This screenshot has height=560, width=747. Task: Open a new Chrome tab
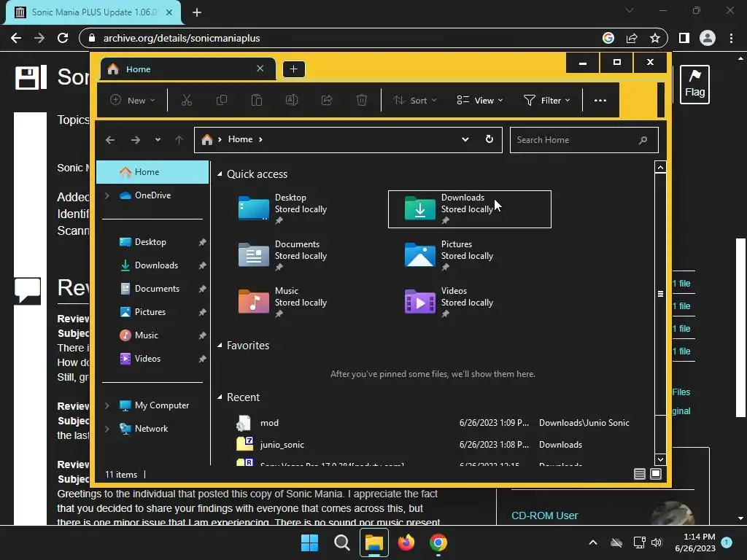[197, 12]
